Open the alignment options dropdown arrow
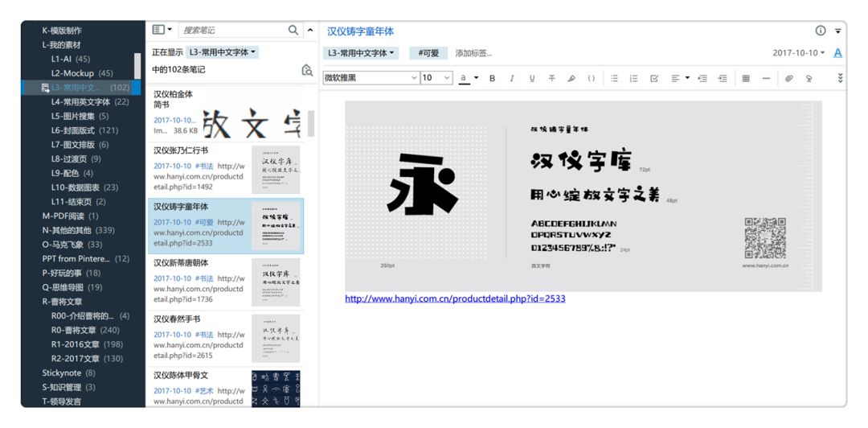Viewport: 868px width, 428px height. pos(687,78)
